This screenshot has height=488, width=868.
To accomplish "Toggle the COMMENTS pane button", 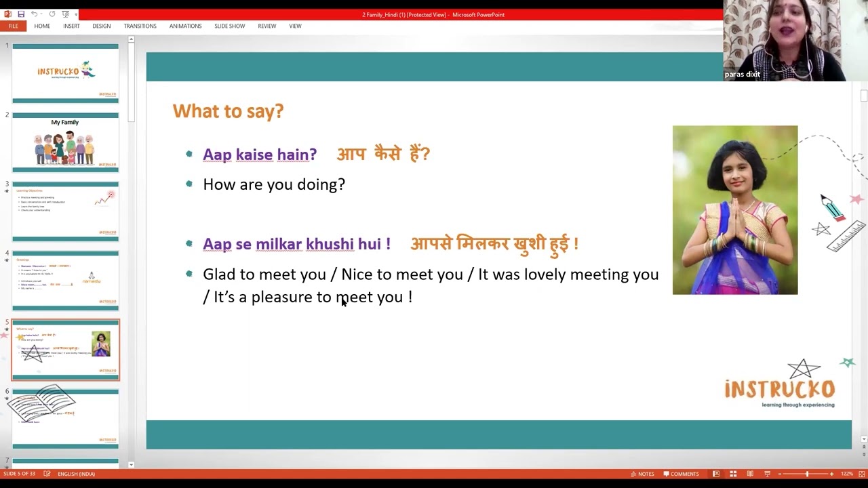I will [681, 474].
